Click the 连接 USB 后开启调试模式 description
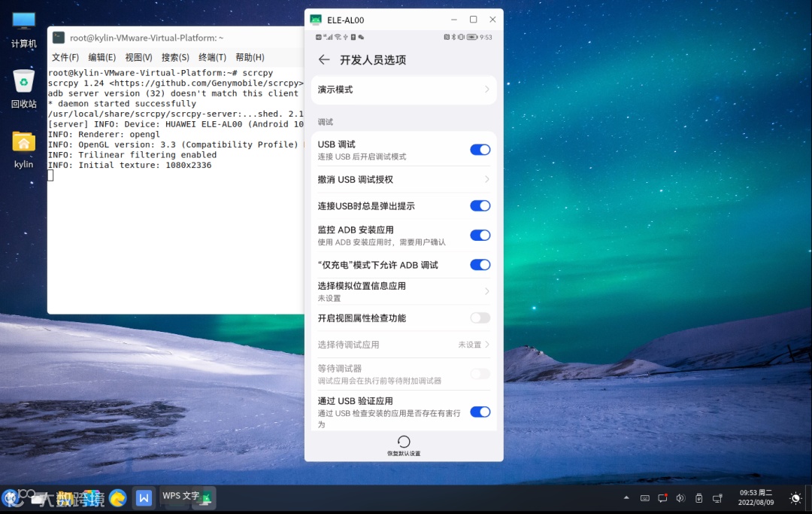The height and width of the screenshot is (514, 812). (362, 157)
